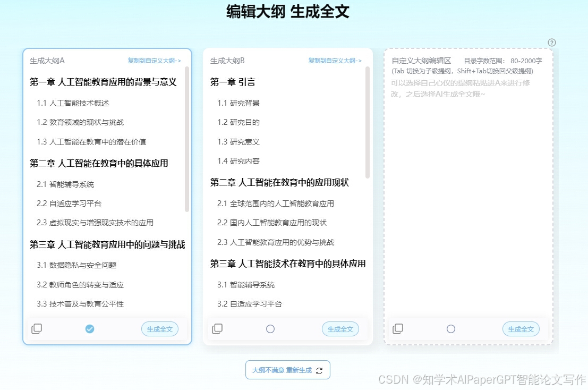Select heading 第一章 人工智能教育应用的背景与意义

click(x=103, y=82)
